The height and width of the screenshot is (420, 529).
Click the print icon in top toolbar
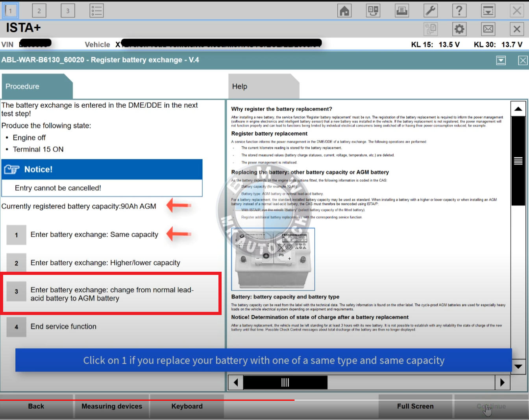click(402, 11)
